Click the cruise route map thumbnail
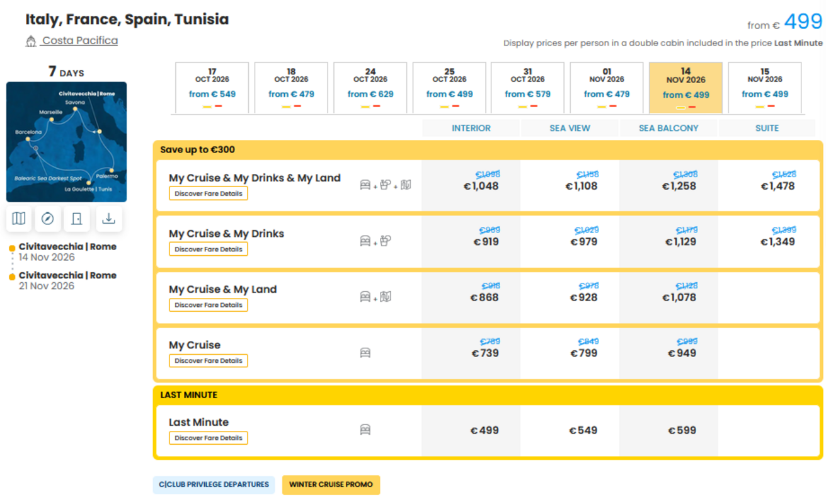Viewport: 826px width, 504px height. (66, 142)
